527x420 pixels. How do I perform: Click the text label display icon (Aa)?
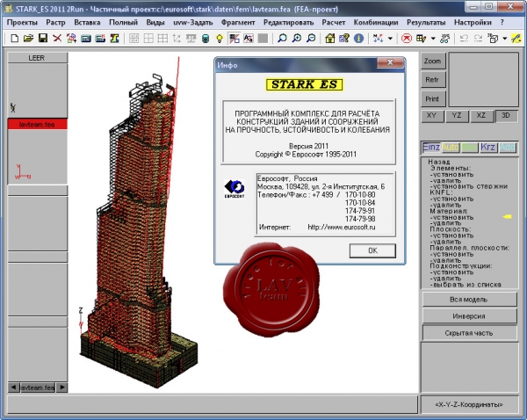(249, 39)
